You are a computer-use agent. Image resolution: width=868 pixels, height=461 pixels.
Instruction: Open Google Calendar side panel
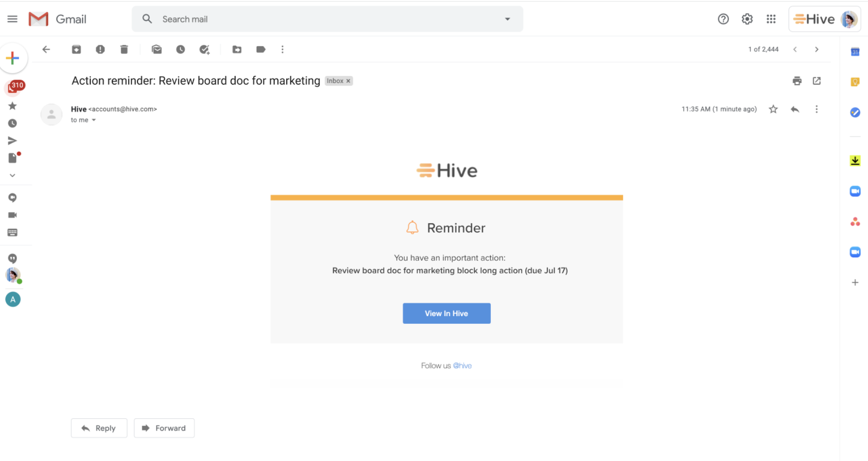[855, 52]
